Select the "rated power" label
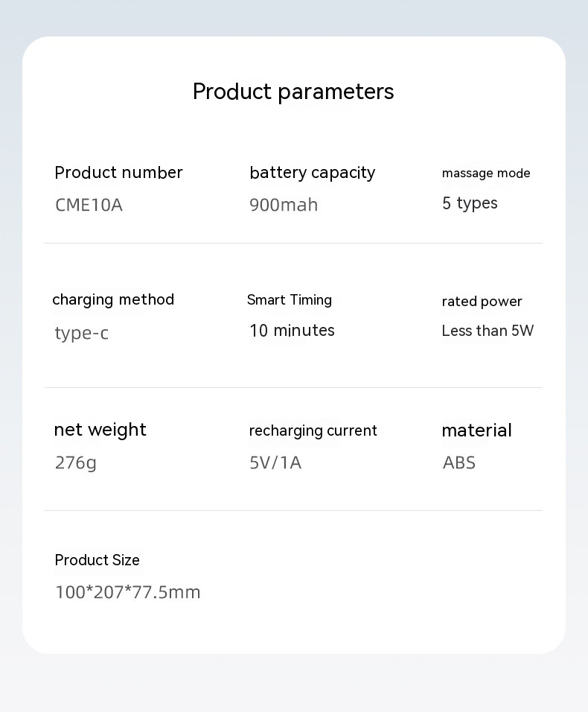588x712 pixels. click(482, 302)
